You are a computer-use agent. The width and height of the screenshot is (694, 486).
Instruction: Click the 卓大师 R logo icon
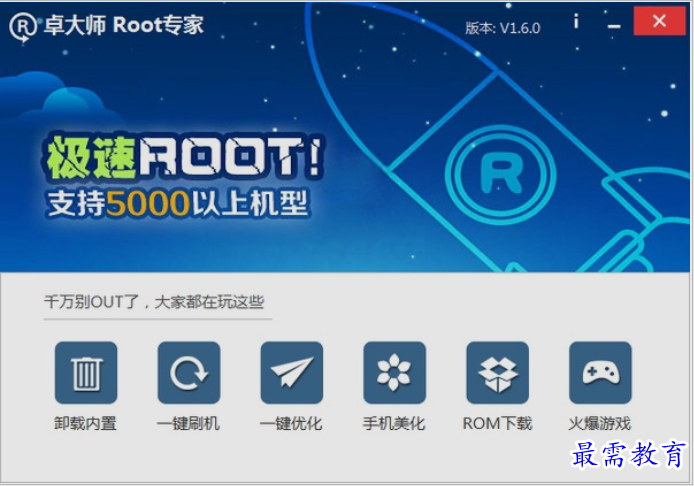click(22, 27)
